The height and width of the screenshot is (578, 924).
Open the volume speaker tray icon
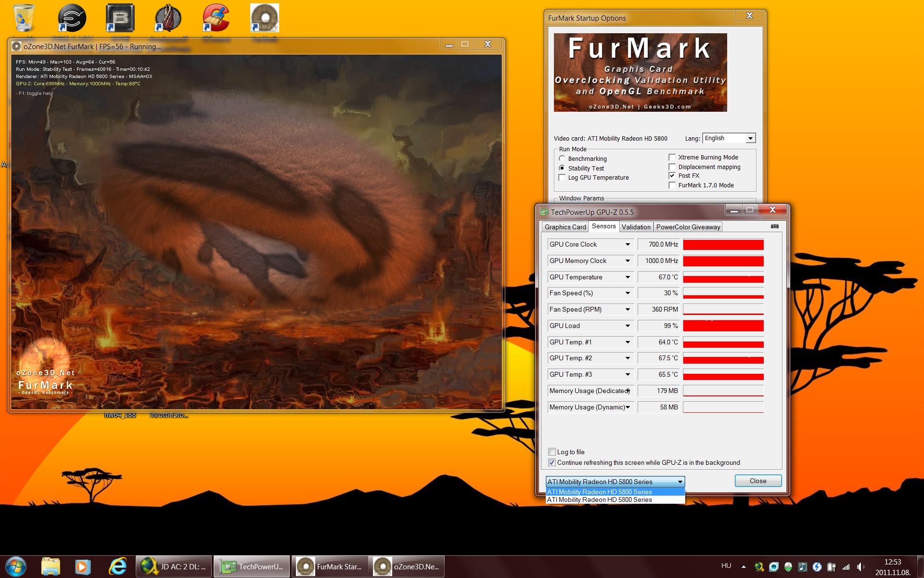(860, 567)
